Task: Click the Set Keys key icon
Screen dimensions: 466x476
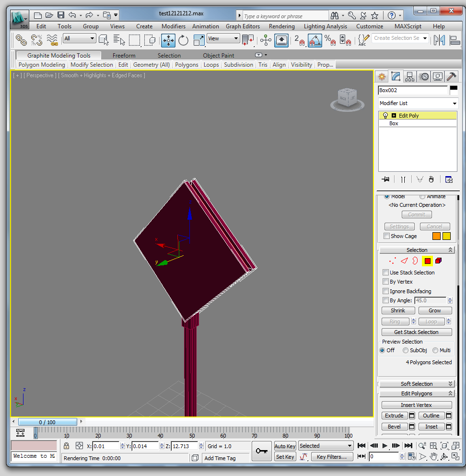Action: click(261, 452)
